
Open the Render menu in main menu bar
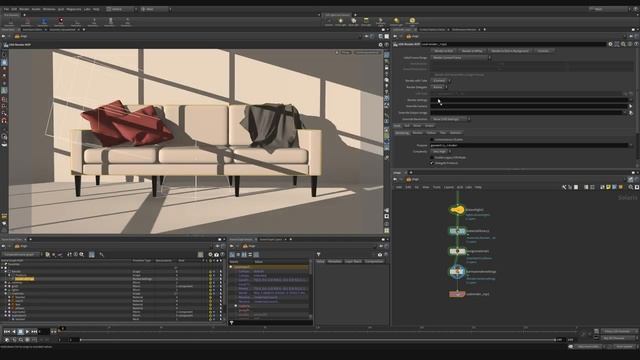tap(24, 9)
